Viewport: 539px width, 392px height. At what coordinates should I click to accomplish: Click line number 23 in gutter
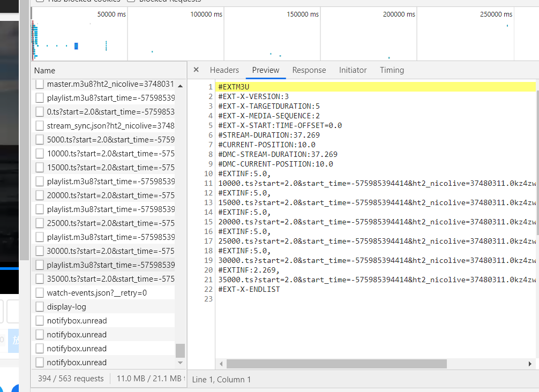[x=208, y=299]
